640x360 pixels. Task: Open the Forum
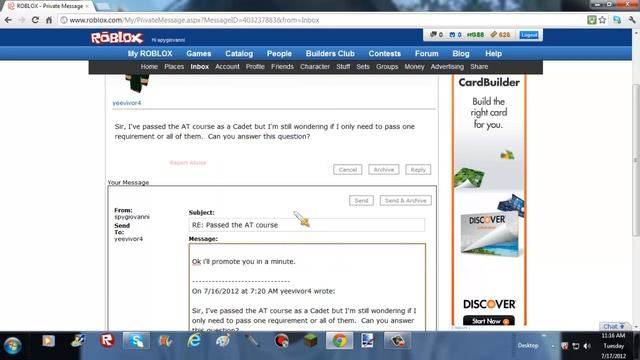tap(427, 53)
